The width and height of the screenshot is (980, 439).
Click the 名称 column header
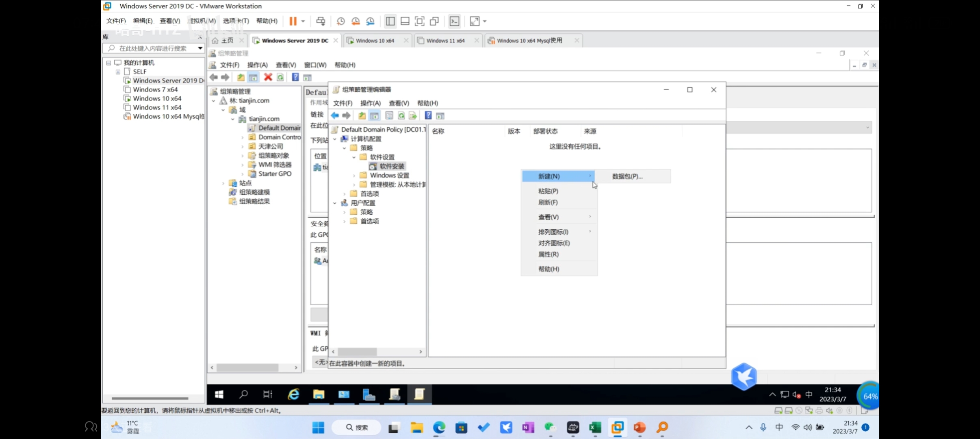tap(438, 131)
